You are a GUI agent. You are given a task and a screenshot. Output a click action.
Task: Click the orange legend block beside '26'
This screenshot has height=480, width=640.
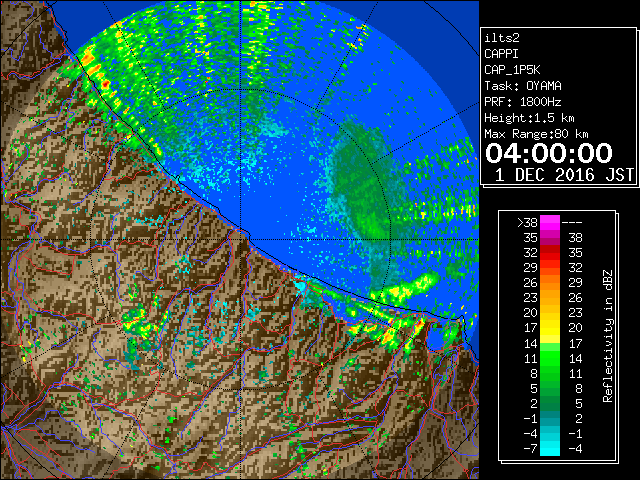(x=550, y=282)
